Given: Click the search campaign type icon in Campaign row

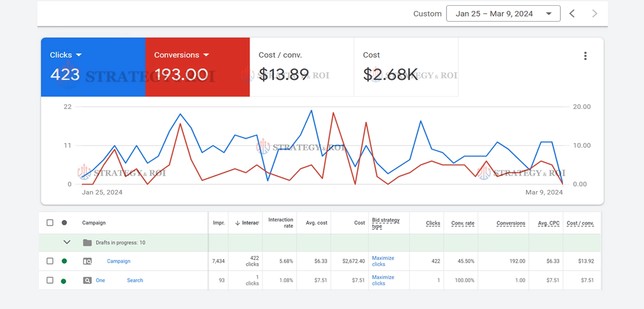Looking at the screenshot, I should pyautogui.click(x=87, y=261).
